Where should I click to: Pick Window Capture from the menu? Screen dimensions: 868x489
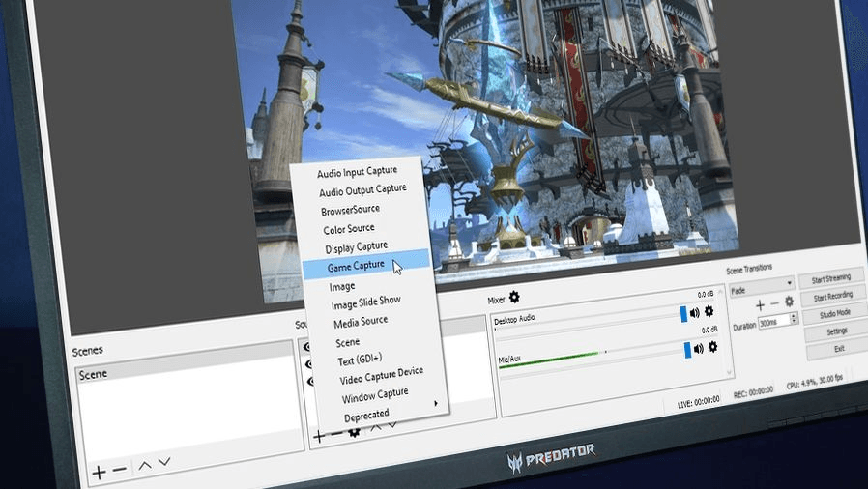click(375, 395)
